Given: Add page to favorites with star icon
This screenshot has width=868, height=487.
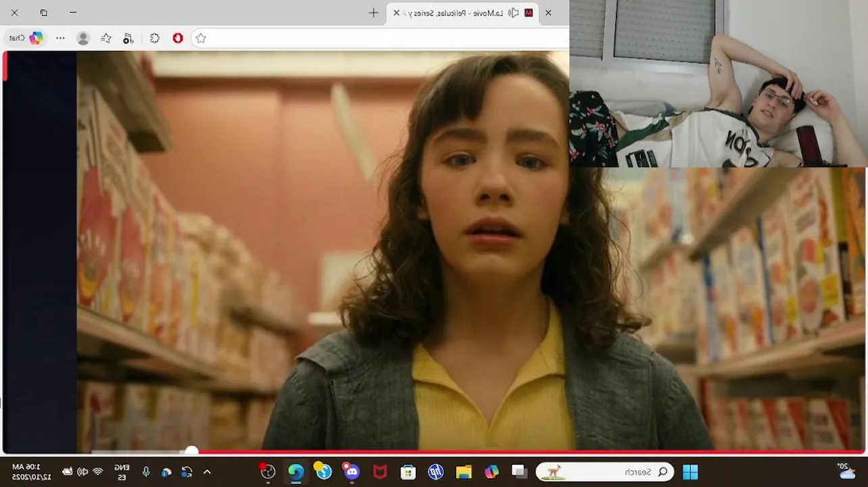Looking at the screenshot, I should click(201, 39).
